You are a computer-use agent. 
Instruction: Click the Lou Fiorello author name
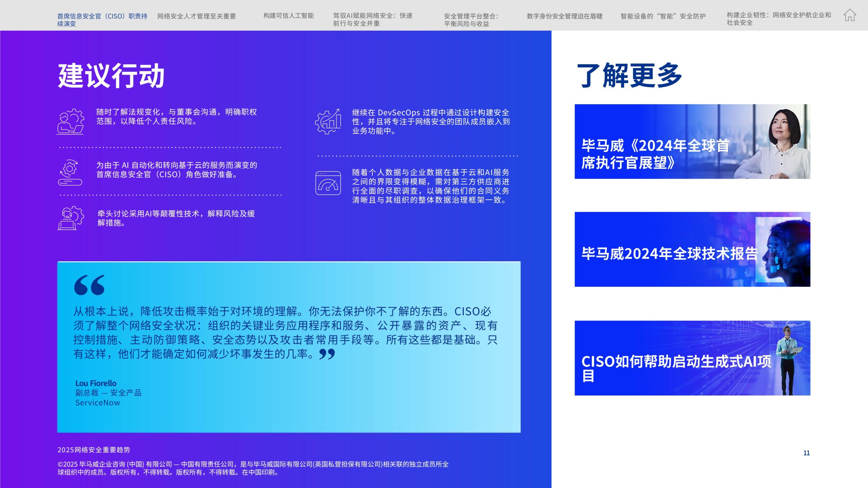tap(96, 383)
